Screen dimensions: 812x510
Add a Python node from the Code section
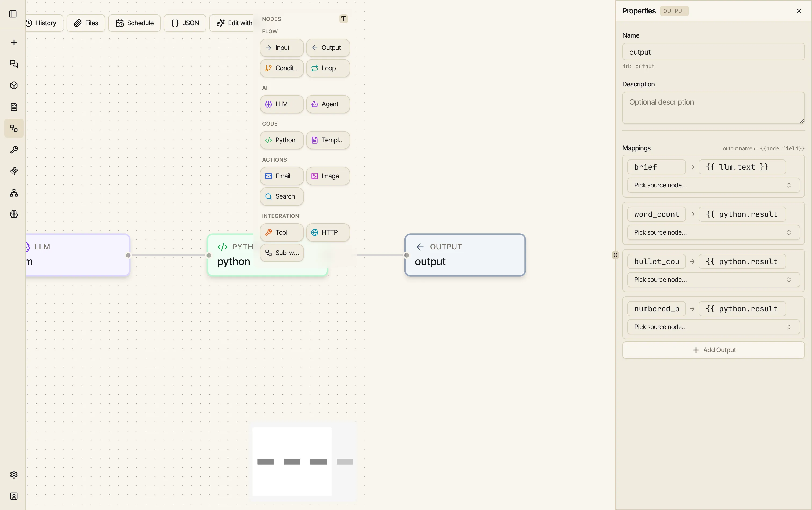(282, 140)
